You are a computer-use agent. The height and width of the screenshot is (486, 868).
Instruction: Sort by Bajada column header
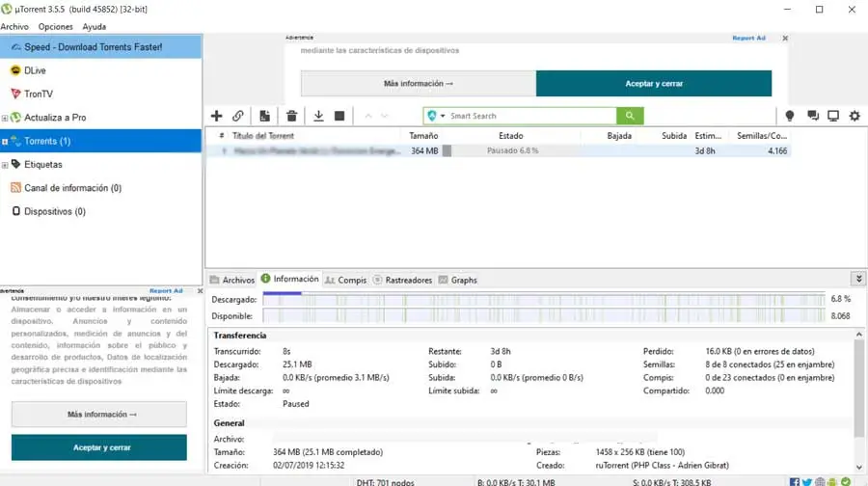tap(619, 136)
